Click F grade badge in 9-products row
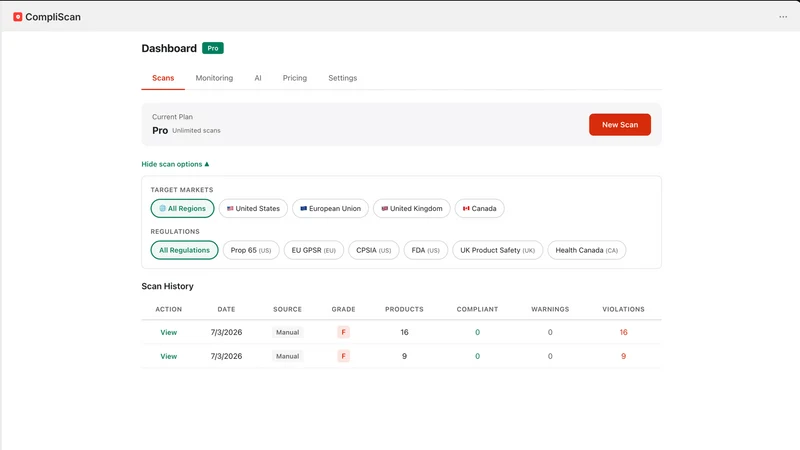800x450 pixels. [343, 356]
